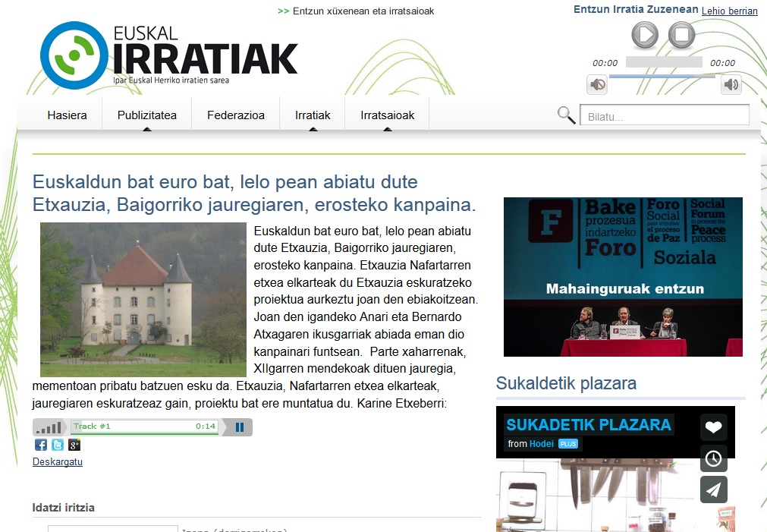Open the Etxauzia article headline
767x532 pixels.
[x=254, y=193]
